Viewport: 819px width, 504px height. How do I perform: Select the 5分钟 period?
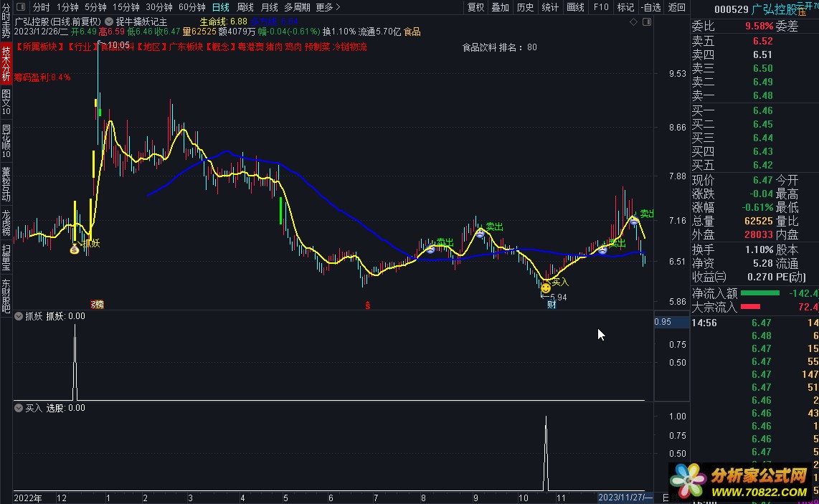[x=95, y=6]
